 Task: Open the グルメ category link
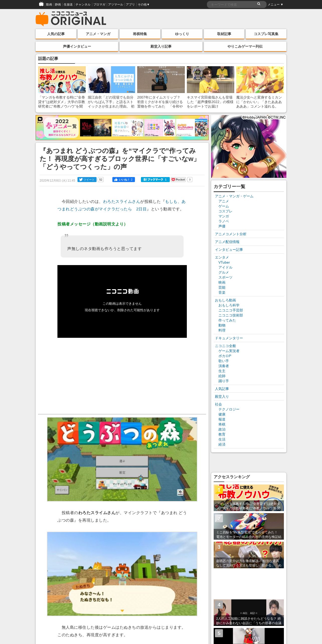click(223, 272)
